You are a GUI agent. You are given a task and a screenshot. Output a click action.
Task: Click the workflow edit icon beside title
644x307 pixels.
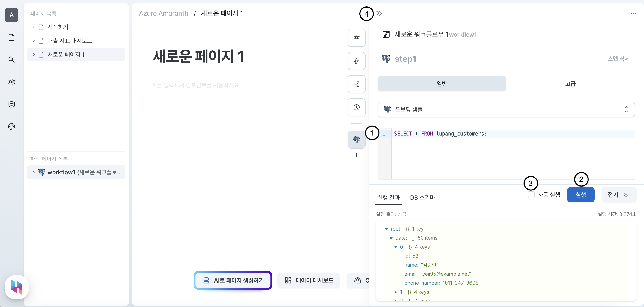click(x=386, y=34)
